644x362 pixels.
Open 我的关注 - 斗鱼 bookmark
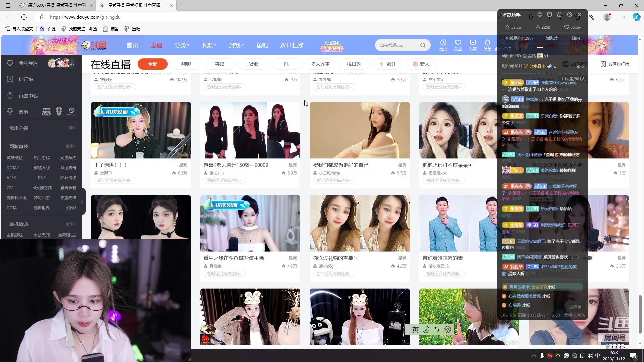[79, 29]
